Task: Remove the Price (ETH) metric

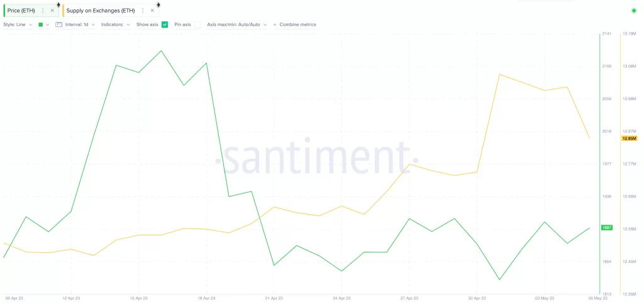Action: click(x=52, y=11)
